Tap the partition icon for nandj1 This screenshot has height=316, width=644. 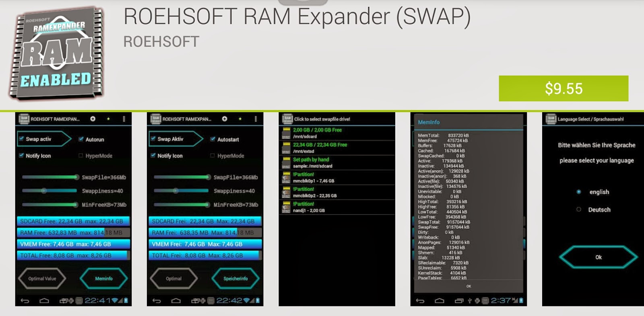pyautogui.click(x=286, y=207)
